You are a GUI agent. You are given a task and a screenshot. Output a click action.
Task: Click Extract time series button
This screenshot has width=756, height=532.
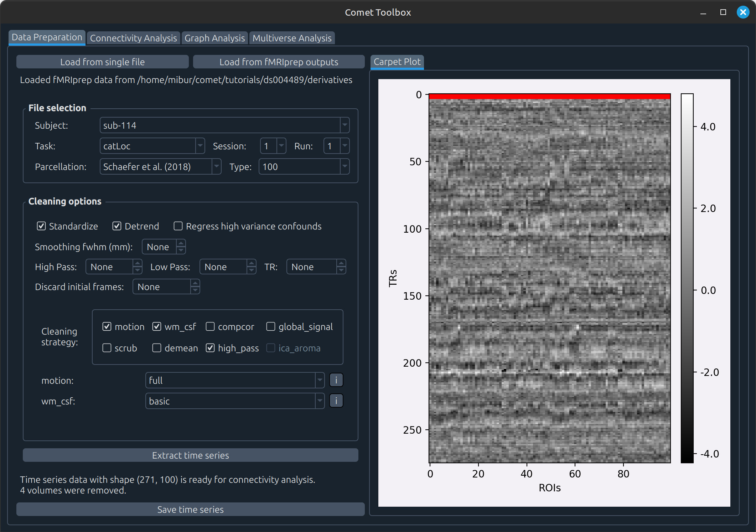[190, 455]
